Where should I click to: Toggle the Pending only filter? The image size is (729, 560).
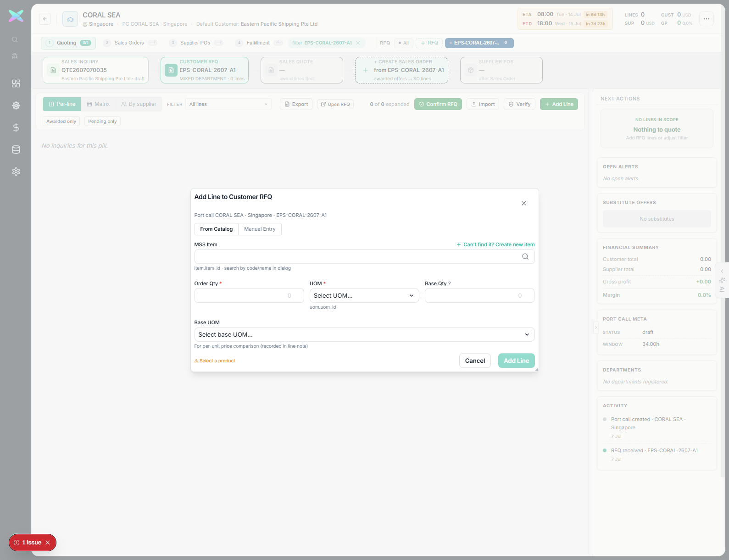click(x=102, y=122)
